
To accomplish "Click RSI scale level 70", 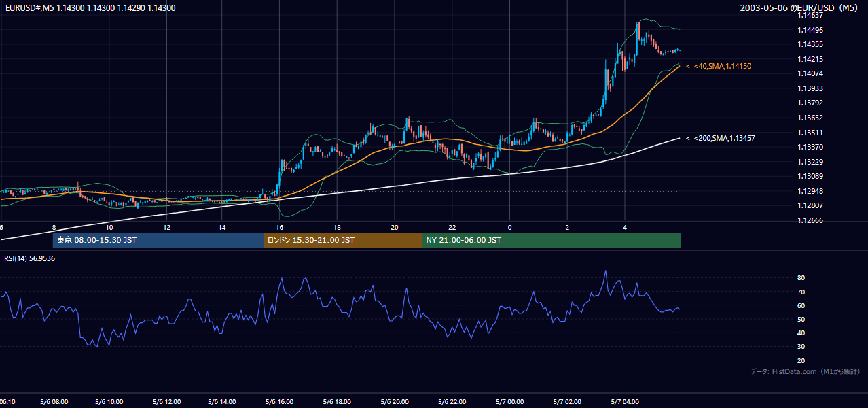I will point(801,292).
